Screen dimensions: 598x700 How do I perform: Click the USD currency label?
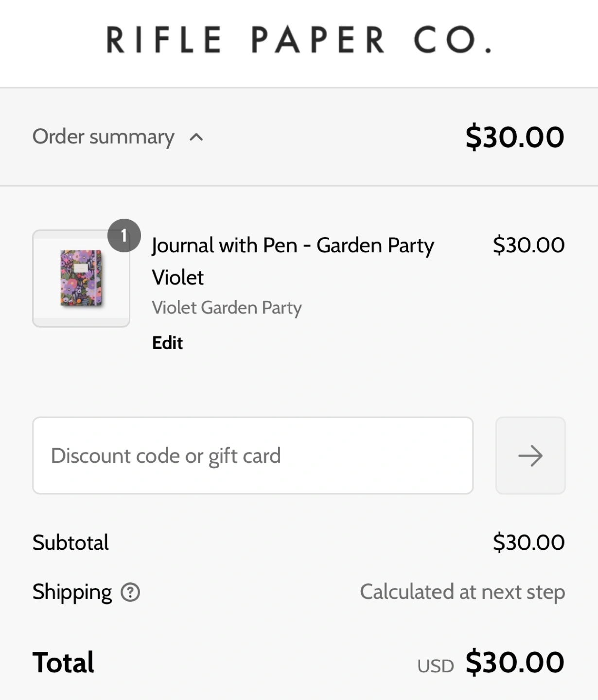tap(435, 666)
